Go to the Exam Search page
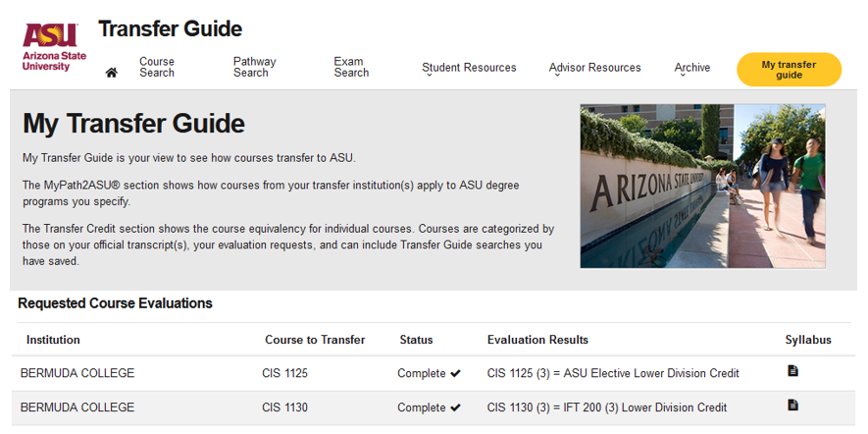The image size is (868, 434). pyautogui.click(x=351, y=67)
